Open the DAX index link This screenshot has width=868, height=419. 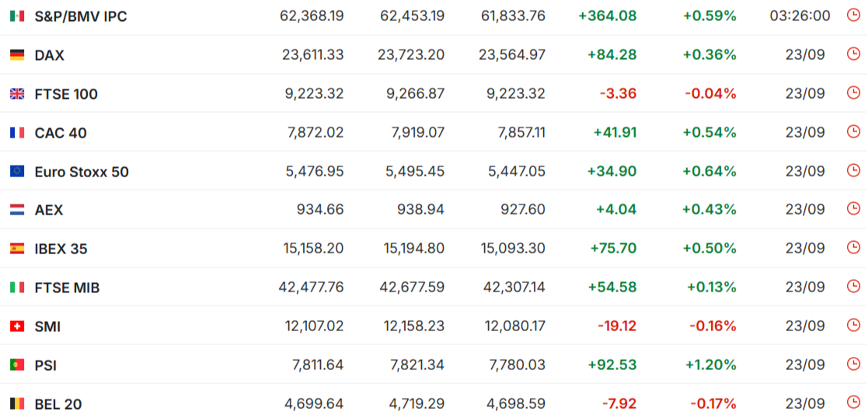pyautogui.click(x=49, y=55)
